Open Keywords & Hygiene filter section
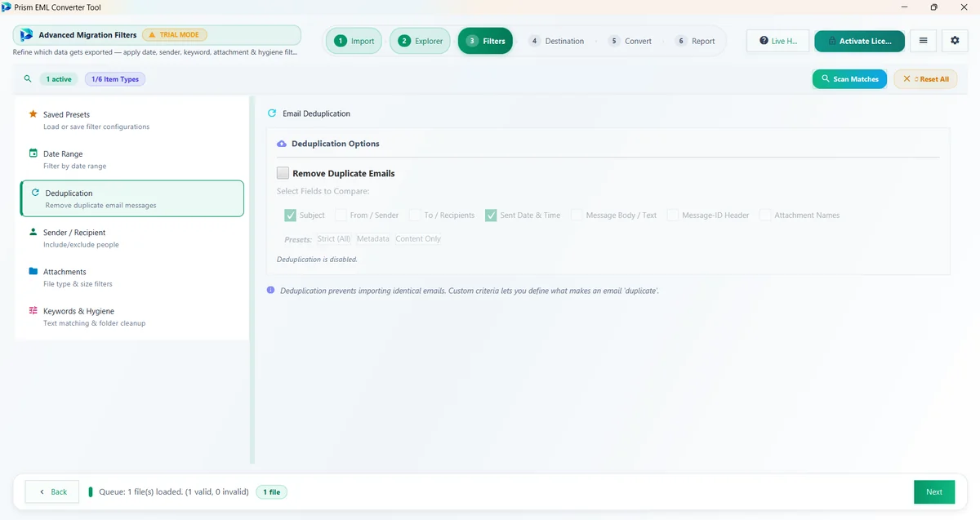 click(132, 317)
